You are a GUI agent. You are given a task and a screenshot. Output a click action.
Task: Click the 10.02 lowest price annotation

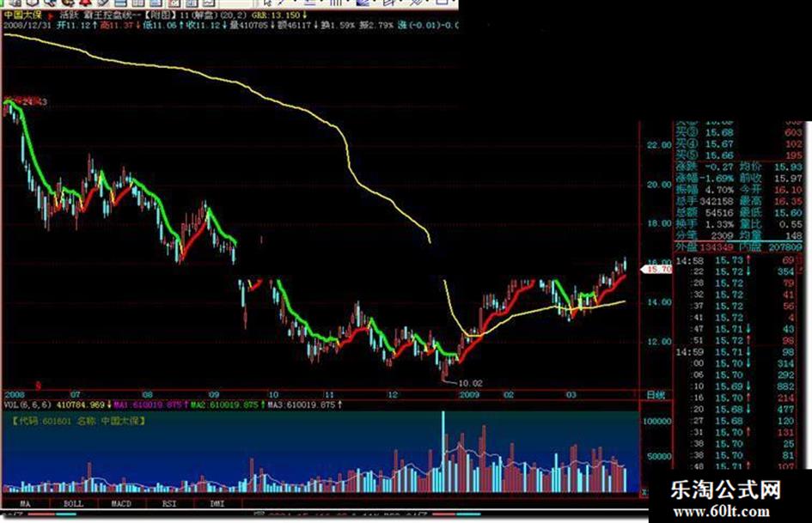click(470, 383)
